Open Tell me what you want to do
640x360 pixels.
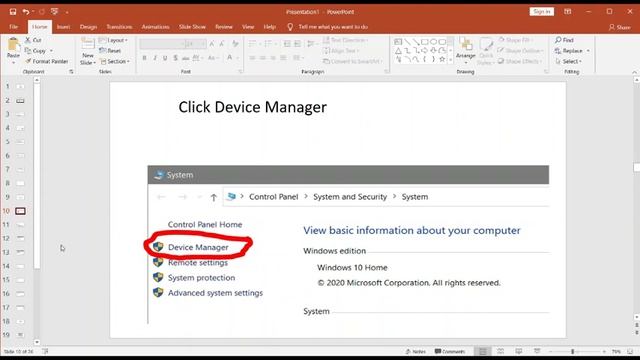(x=328, y=27)
